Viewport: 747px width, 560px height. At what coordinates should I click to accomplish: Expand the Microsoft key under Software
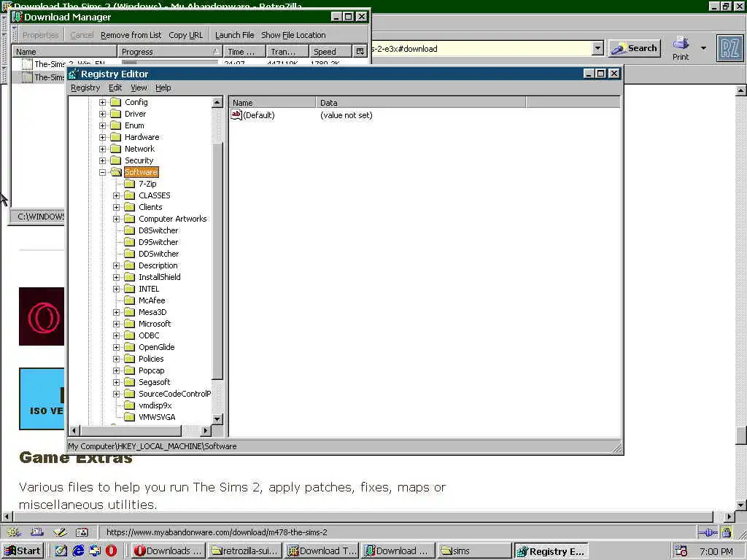click(x=116, y=324)
